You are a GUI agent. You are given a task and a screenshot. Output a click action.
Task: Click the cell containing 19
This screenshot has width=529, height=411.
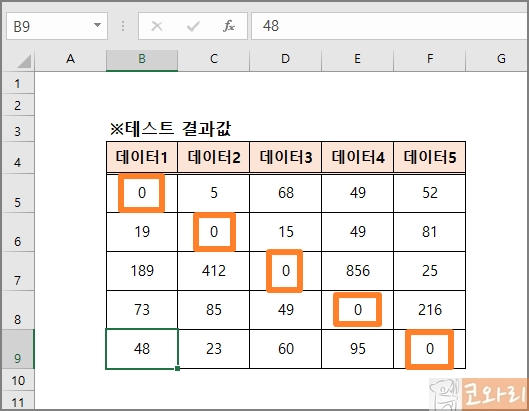[x=142, y=232]
